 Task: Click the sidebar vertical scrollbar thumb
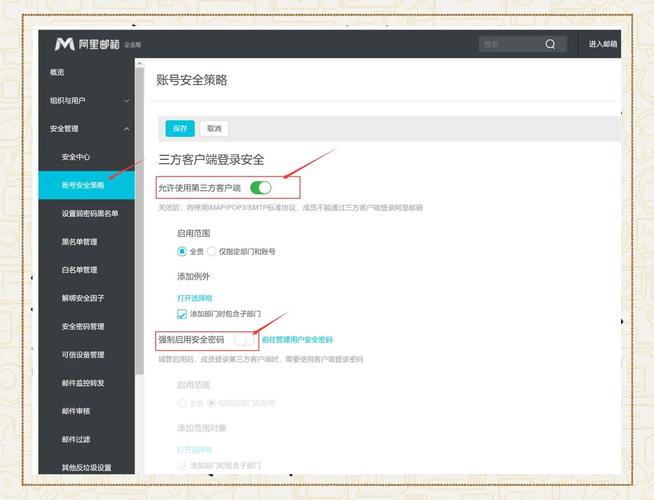pyautogui.click(x=140, y=221)
